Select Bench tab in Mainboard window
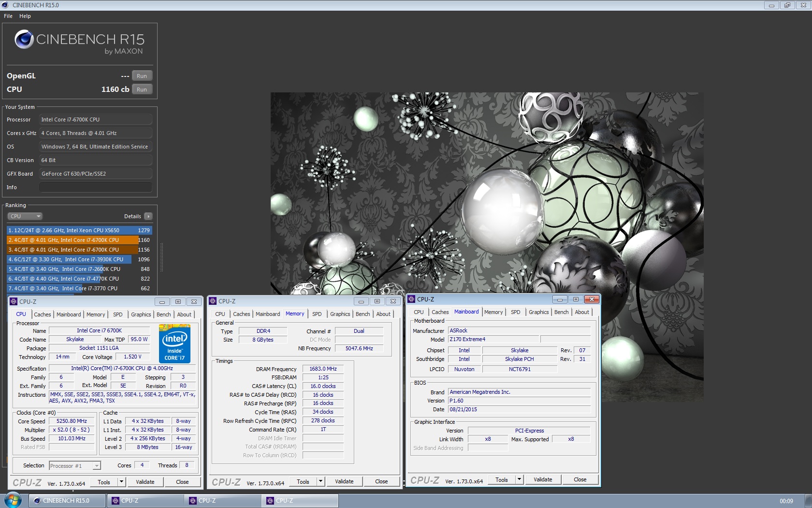Viewport: 812px width, 508px height. (562, 312)
